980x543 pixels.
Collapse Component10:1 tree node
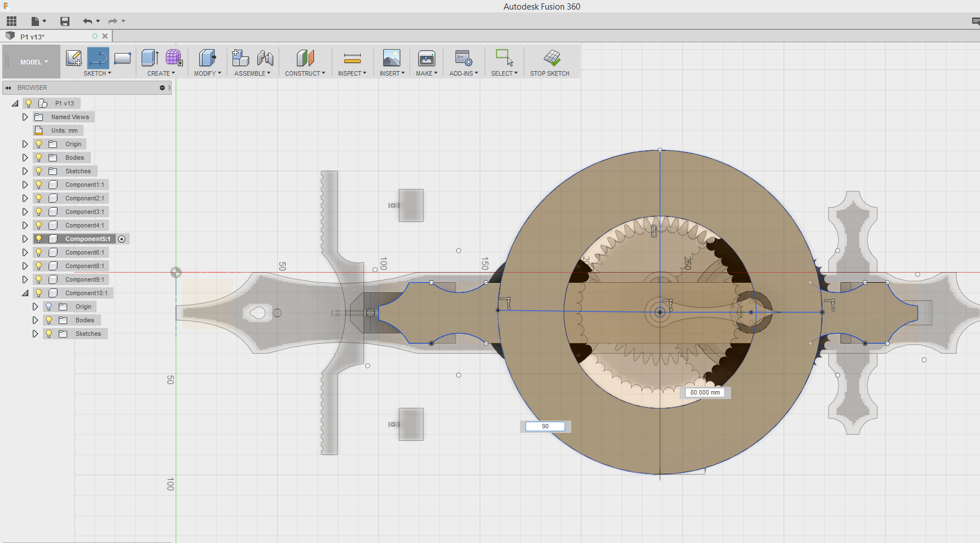coord(25,293)
